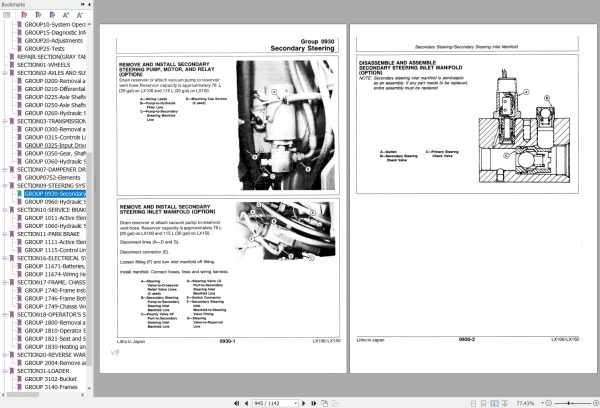Select GROUP 0200-Removal bookmark
This screenshot has width=600, height=408.
pyautogui.click(x=55, y=81)
